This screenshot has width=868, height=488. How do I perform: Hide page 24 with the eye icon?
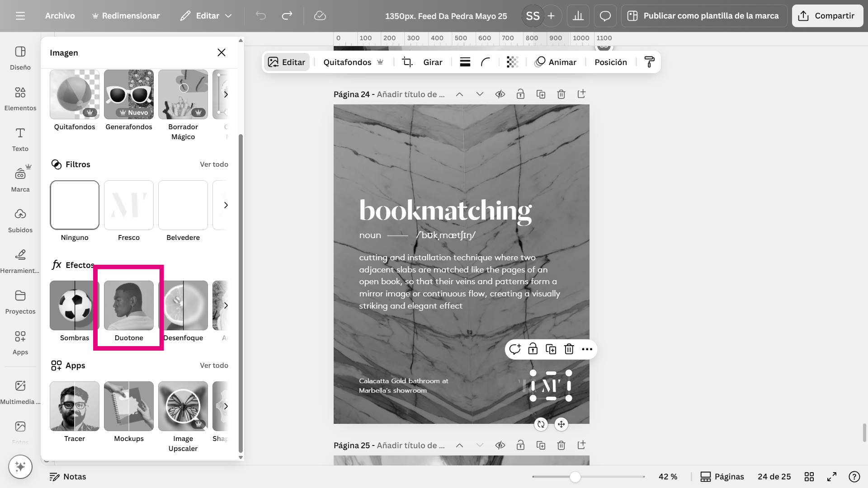coord(500,94)
